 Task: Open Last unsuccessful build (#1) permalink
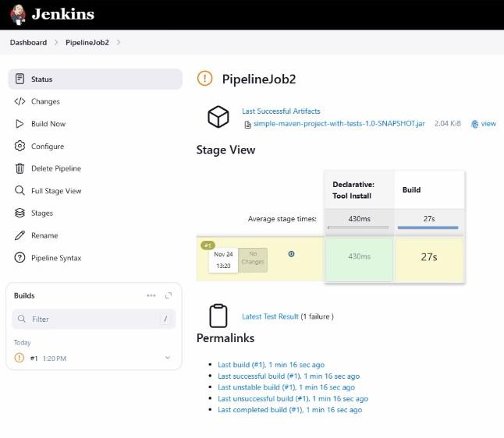click(293, 399)
